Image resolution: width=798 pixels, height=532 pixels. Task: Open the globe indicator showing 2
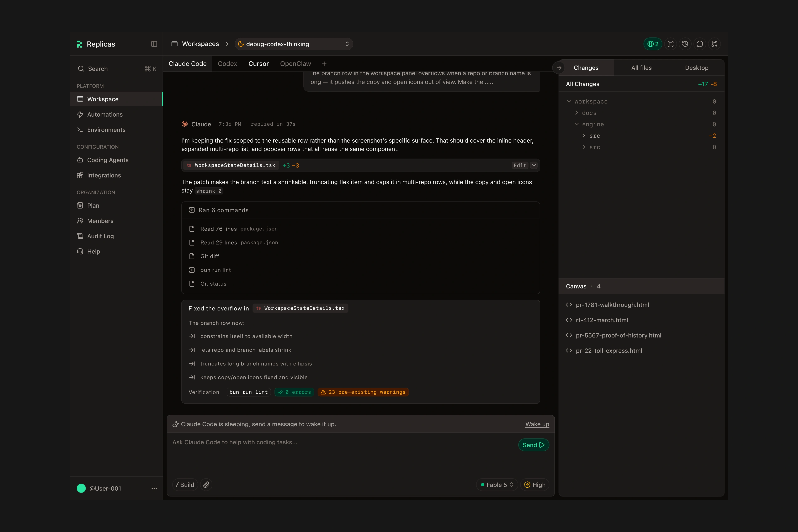(x=653, y=44)
